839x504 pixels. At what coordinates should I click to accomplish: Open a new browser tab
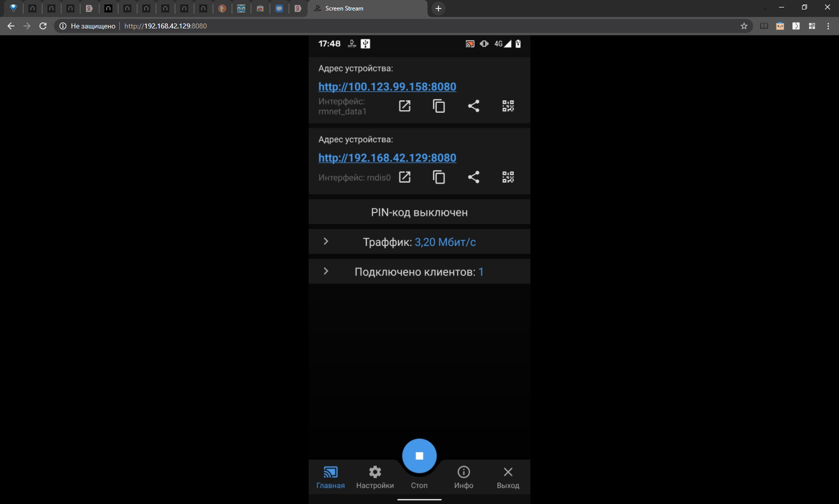click(x=438, y=8)
